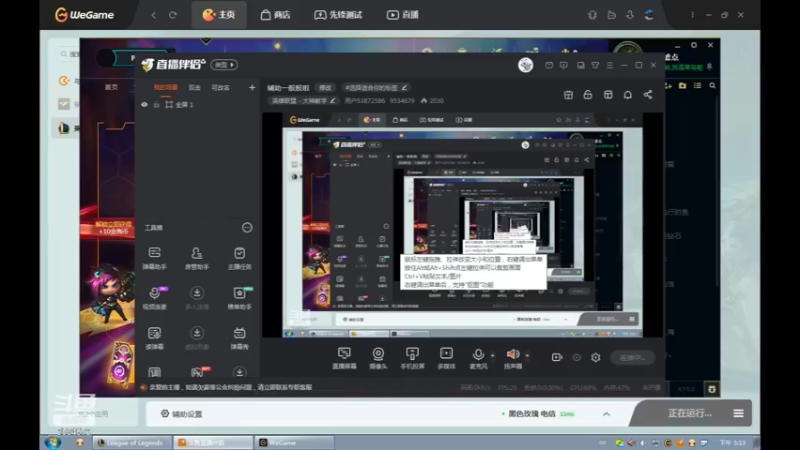Open the 视频连麦 video co-stream tool
The height and width of the screenshot is (450, 800).
[154, 298]
